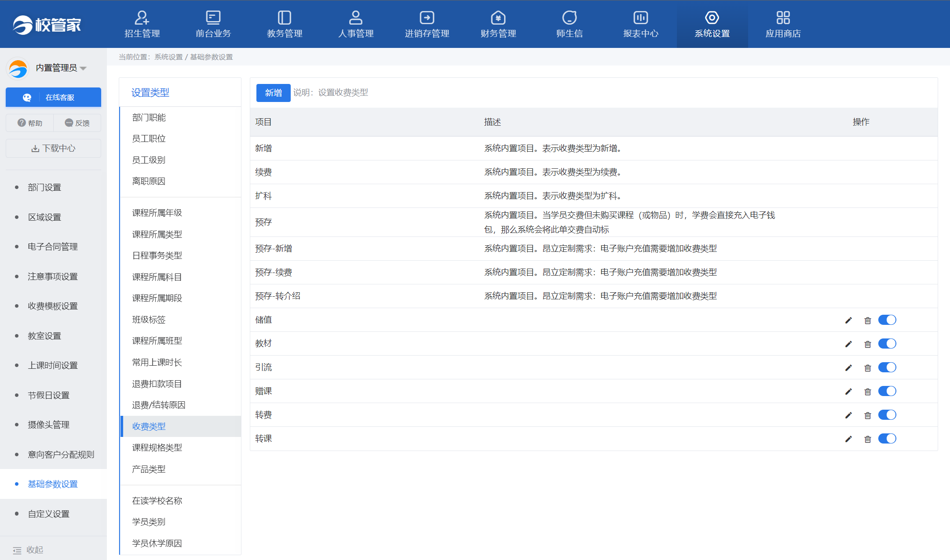Open 部门设置 in left sidebar

[x=44, y=187]
